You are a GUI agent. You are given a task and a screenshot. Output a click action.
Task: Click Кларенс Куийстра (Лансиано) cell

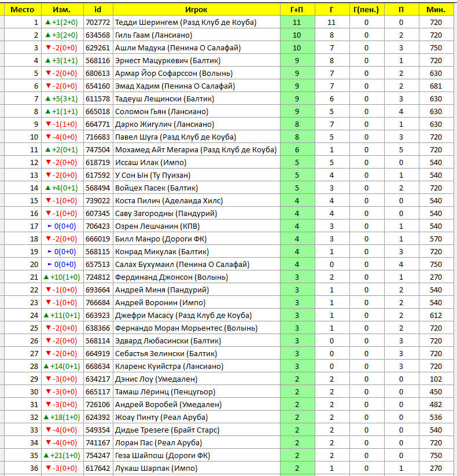(x=197, y=367)
